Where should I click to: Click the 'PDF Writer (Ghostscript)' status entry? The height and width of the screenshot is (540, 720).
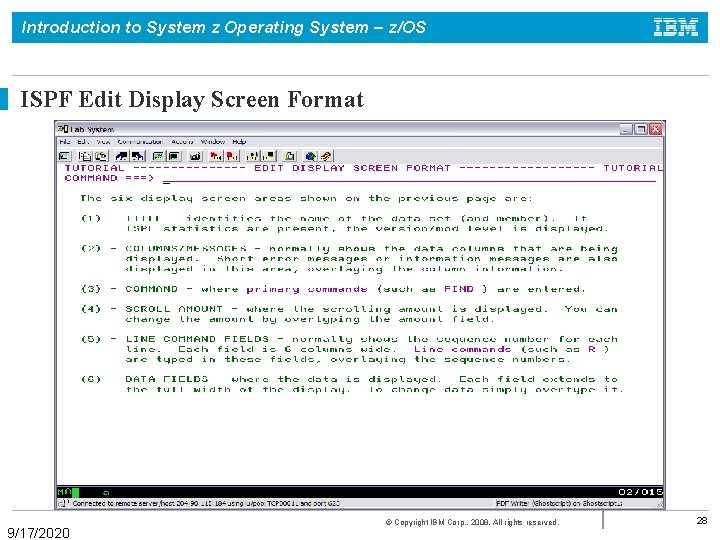point(559,503)
